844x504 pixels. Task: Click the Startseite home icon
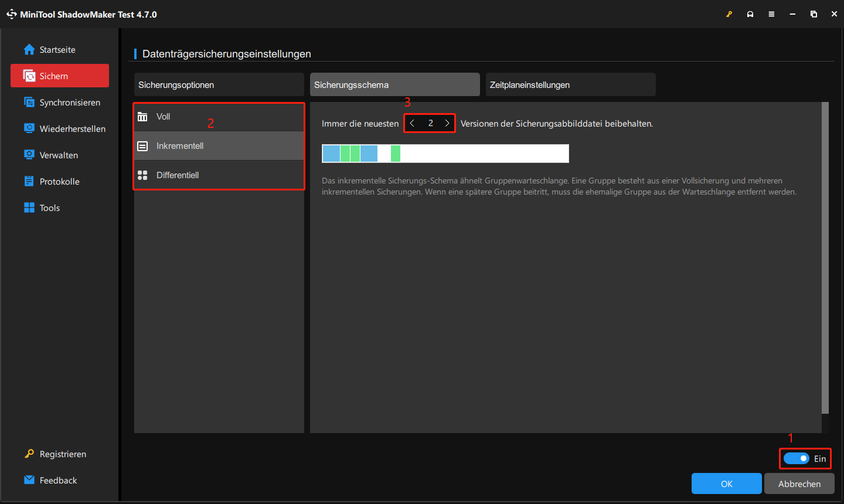29,50
